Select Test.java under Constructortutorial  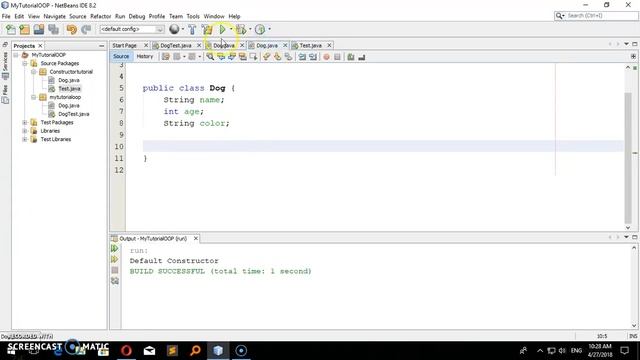coord(69,89)
